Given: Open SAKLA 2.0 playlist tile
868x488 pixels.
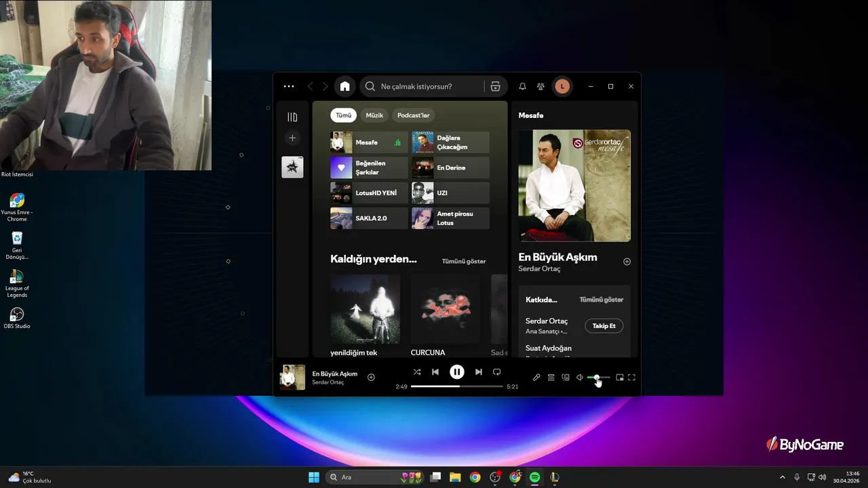Looking at the screenshot, I should 369,218.
